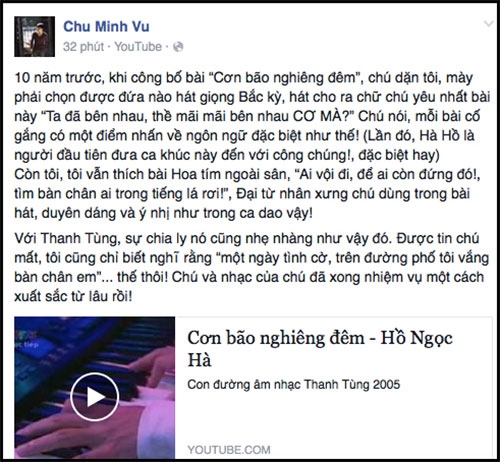500x462 pixels.
Task: Open post options chevron at top right
Action: (x=488, y=24)
